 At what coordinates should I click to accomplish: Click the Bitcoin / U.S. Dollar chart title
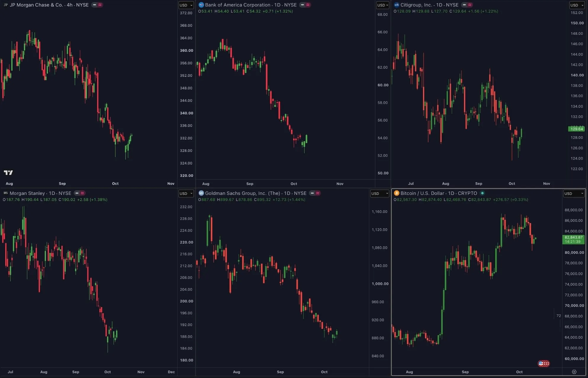[439, 193]
